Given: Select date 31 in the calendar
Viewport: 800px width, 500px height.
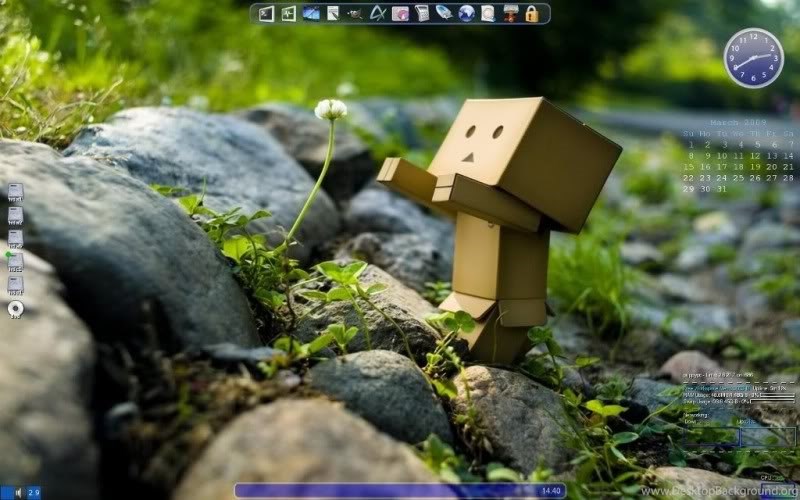Looking at the screenshot, I should click(x=722, y=189).
